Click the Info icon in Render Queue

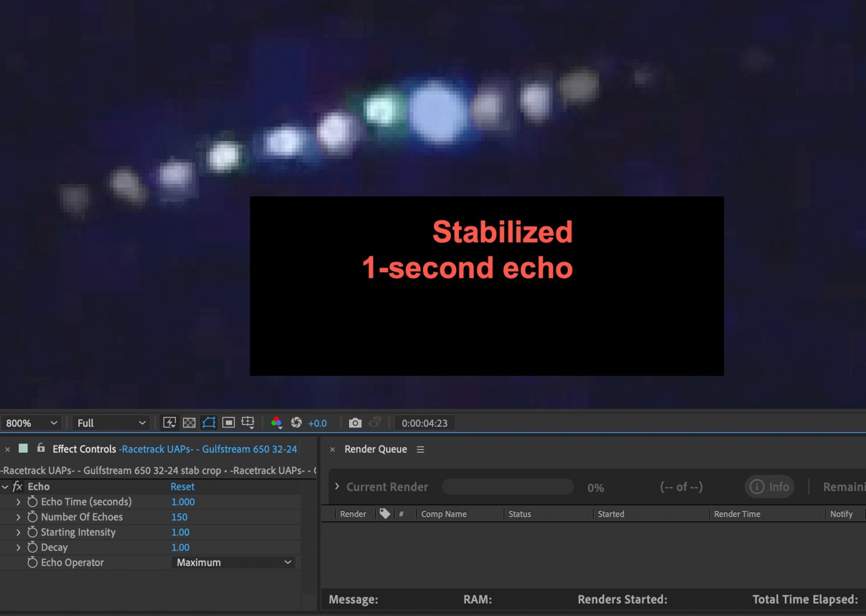(770, 487)
